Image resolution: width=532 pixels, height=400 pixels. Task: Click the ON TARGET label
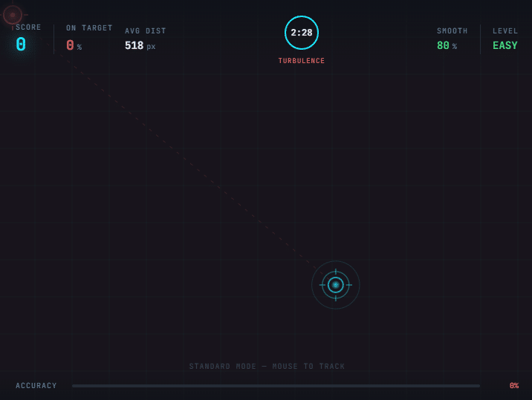tap(89, 28)
